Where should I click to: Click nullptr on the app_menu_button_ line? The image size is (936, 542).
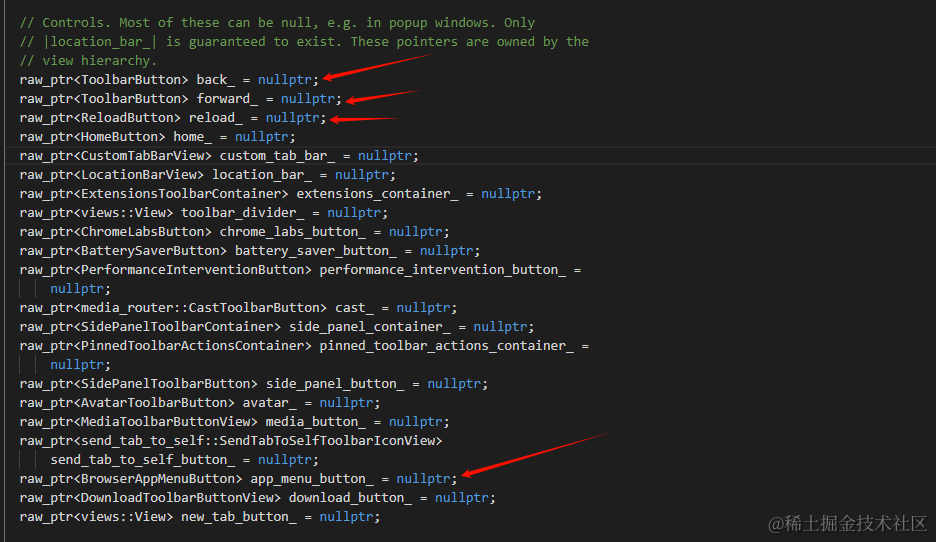click(423, 479)
